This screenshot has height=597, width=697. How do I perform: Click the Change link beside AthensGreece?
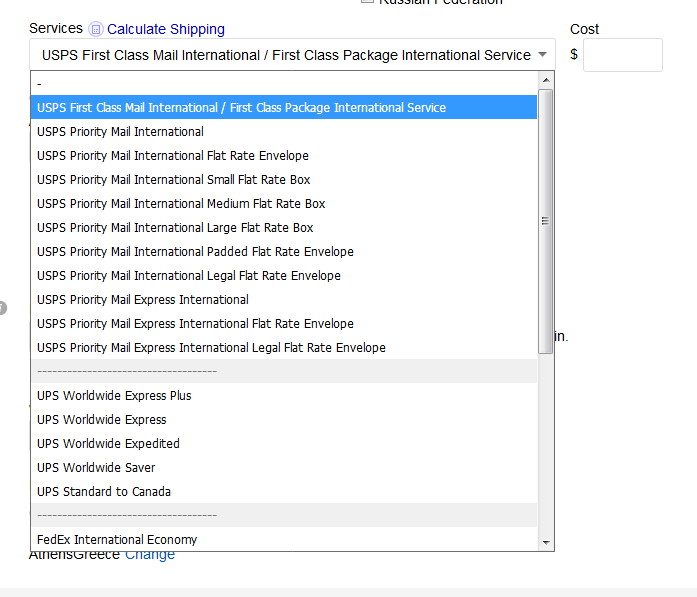tap(150, 555)
